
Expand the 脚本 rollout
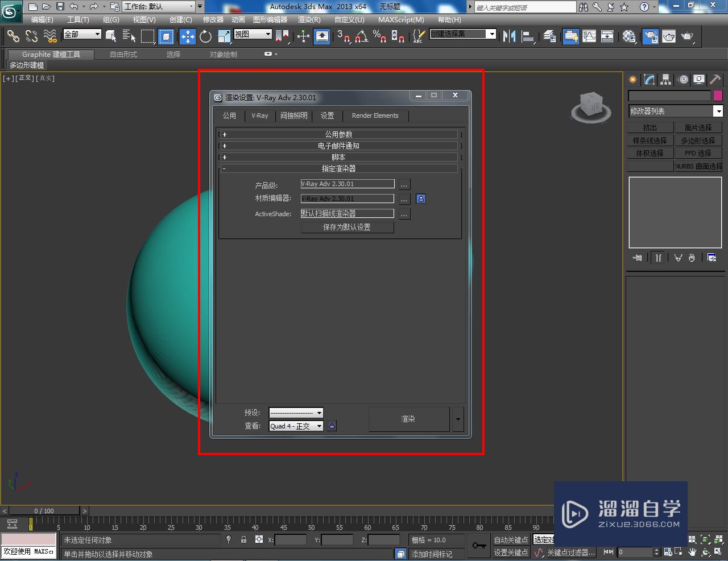339,157
